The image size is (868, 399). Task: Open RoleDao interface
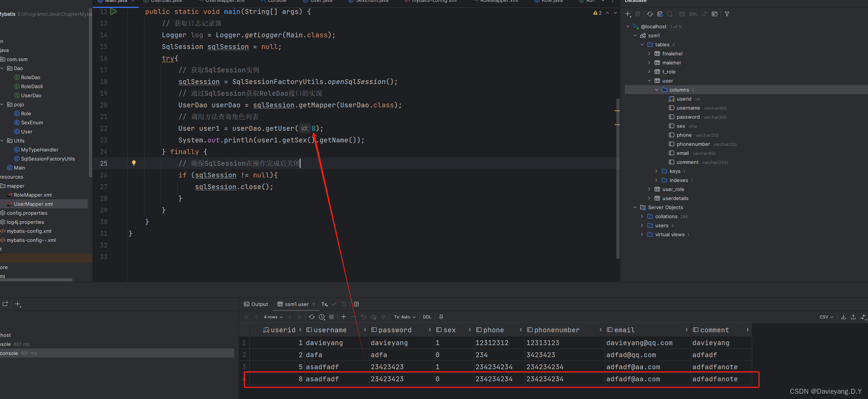[31, 77]
